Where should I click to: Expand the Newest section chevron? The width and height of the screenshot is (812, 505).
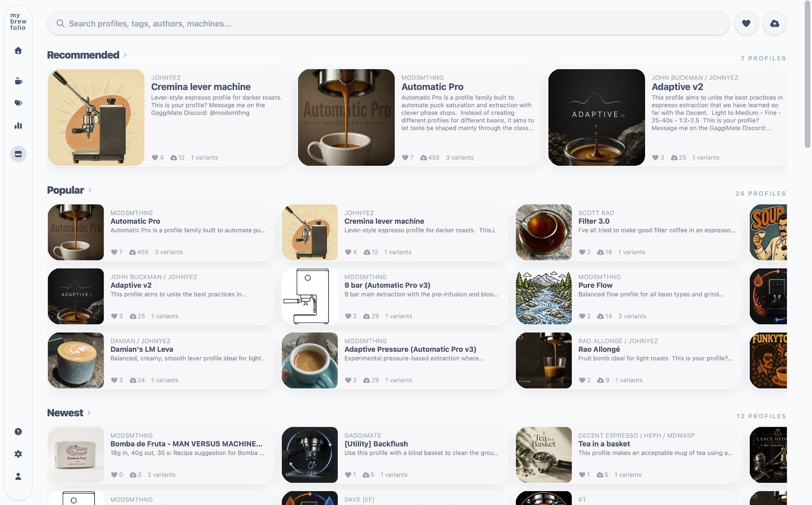[x=89, y=413]
